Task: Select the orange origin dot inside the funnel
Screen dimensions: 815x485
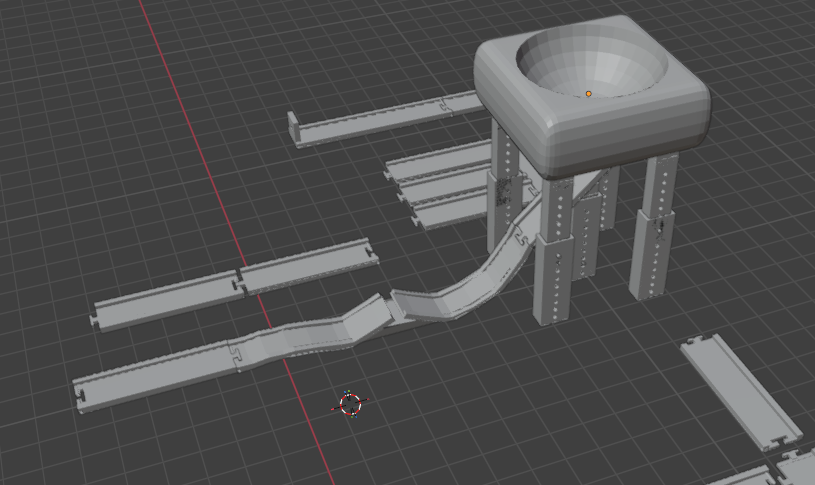Action: coord(588,94)
